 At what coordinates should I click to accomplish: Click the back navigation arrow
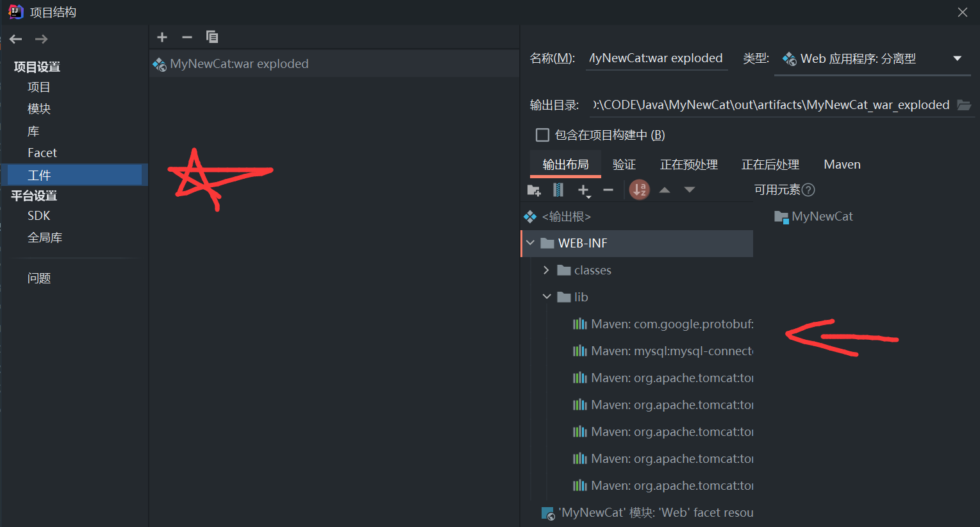[16, 39]
